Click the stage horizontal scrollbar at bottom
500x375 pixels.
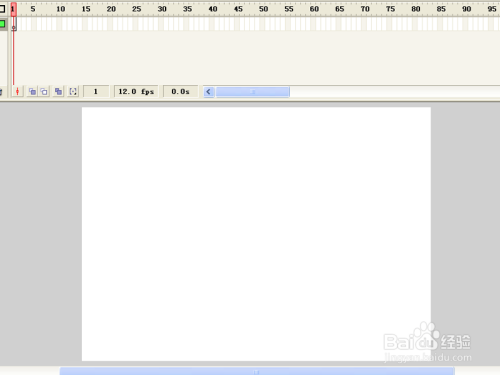point(257,371)
